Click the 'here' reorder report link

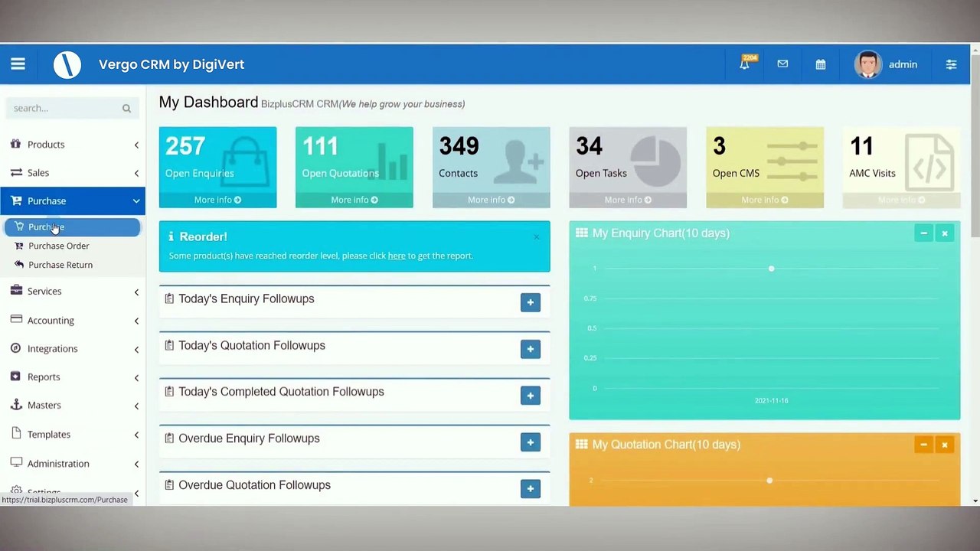coord(397,256)
